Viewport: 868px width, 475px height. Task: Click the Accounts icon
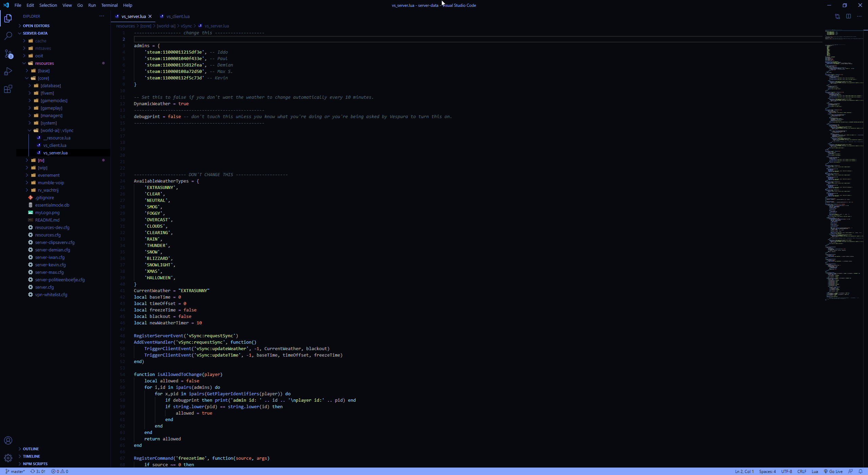[8, 440]
